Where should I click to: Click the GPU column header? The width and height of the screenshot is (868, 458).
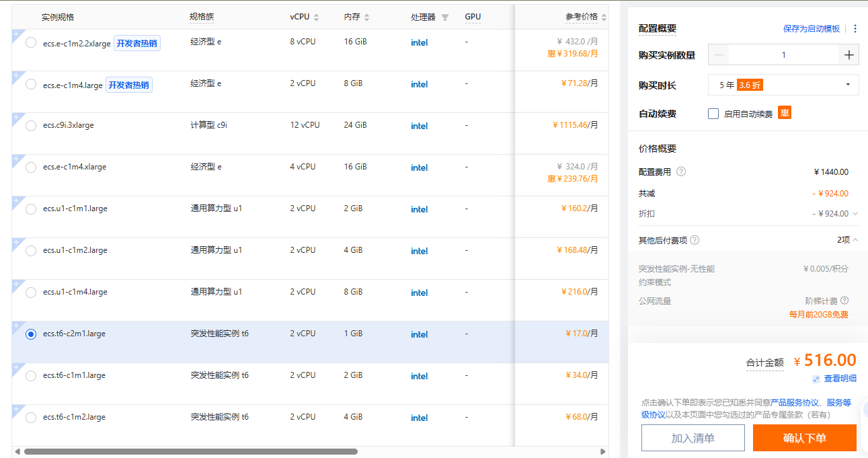pyautogui.click(x=473, y=17)
